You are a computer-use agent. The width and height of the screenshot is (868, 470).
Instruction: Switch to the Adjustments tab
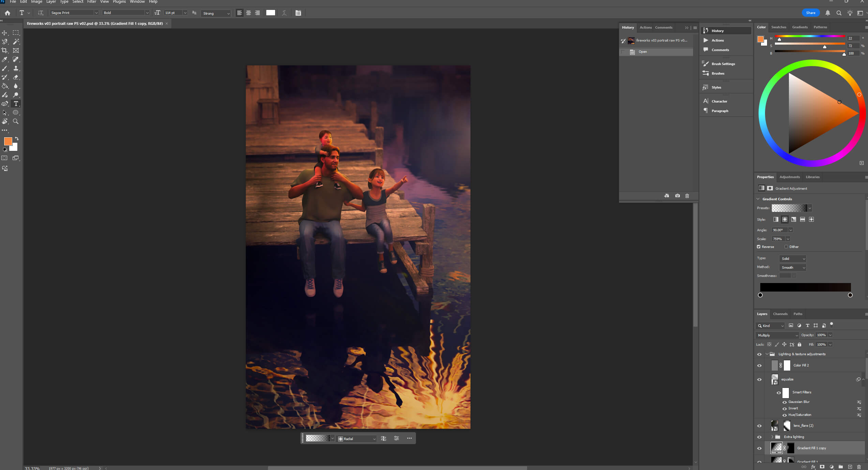[x=790, y=177]
